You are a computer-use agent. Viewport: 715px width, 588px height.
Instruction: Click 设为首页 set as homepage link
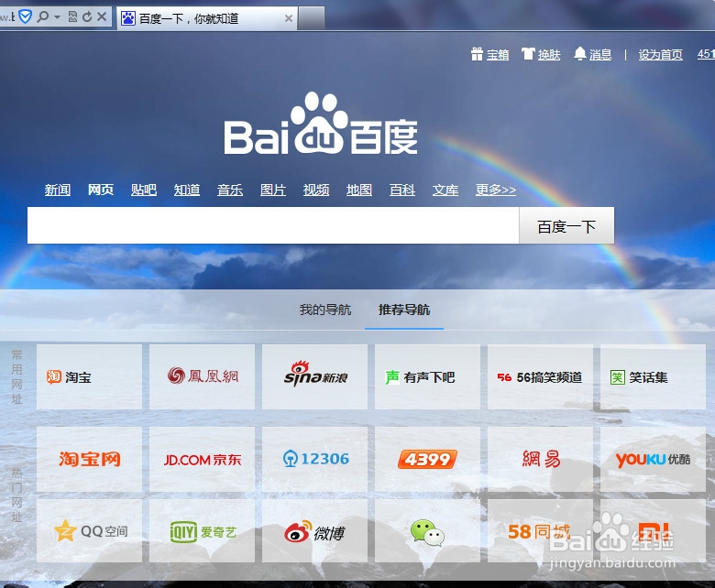660,55
